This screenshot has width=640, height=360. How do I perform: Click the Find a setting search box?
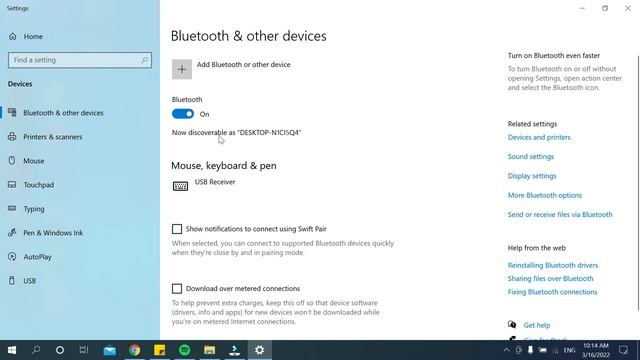(x=80, y=60)
